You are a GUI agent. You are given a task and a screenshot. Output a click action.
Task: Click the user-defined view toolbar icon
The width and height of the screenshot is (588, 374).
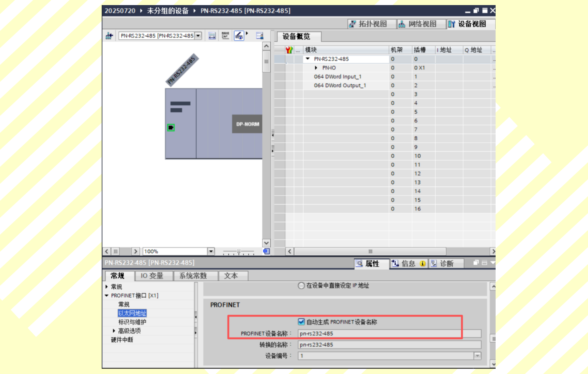point(260,36)
